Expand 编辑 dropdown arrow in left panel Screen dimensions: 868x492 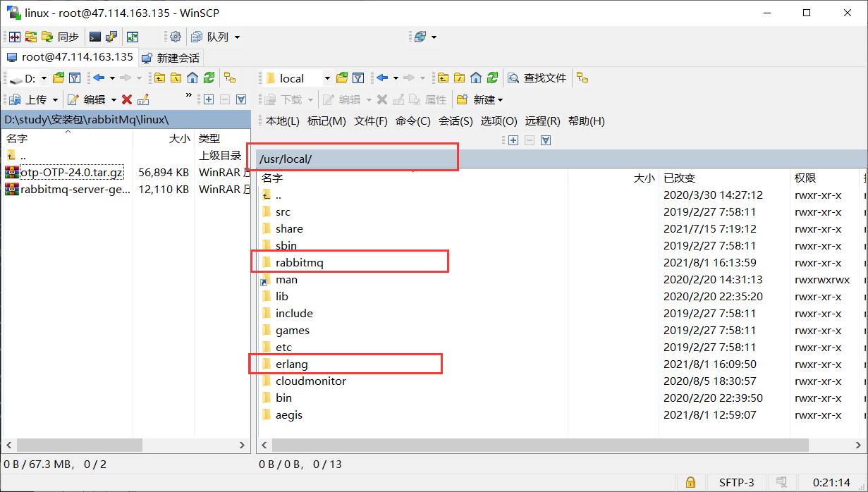(x=114, y=99)
